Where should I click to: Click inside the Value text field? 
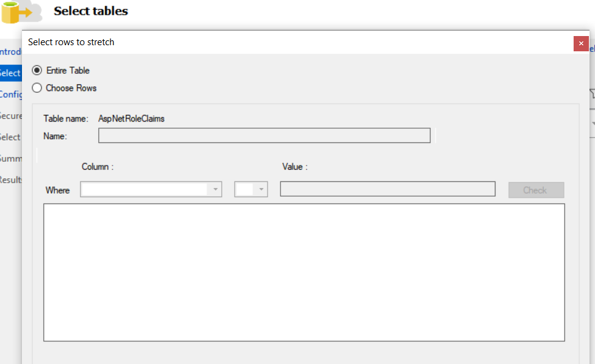pos(387,189)
